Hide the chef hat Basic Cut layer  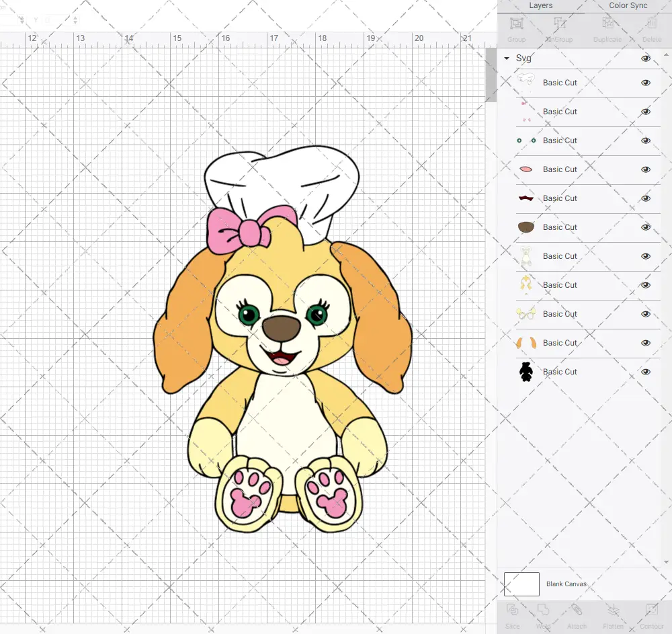[x=645, y=83]
